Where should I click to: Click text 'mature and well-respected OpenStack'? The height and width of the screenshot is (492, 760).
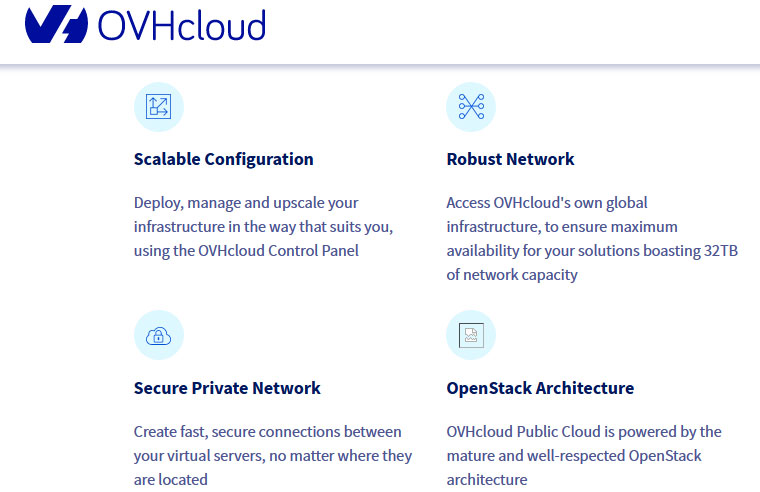coord(574,456)
